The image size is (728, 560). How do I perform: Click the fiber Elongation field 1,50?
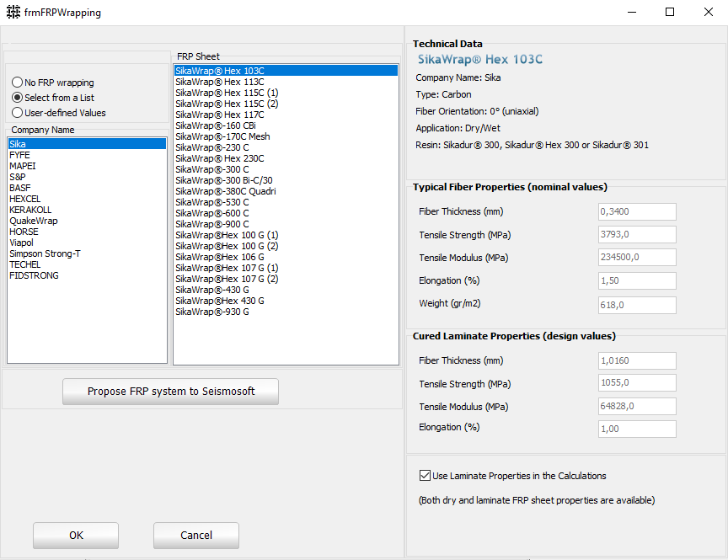coord(637,280)
